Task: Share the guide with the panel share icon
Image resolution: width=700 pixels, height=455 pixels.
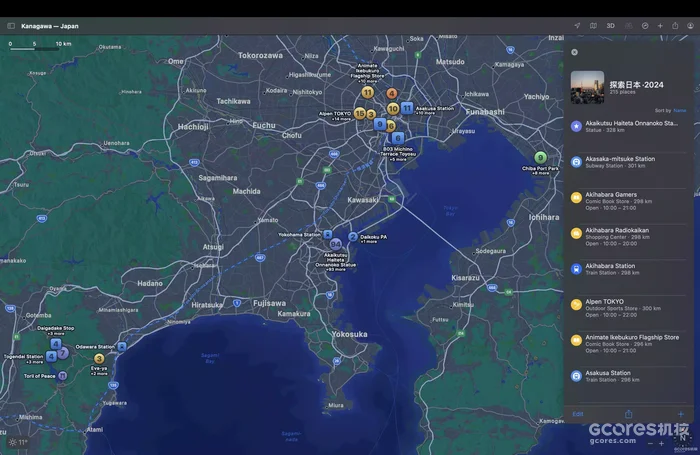Action: click(x=629, y=414)
